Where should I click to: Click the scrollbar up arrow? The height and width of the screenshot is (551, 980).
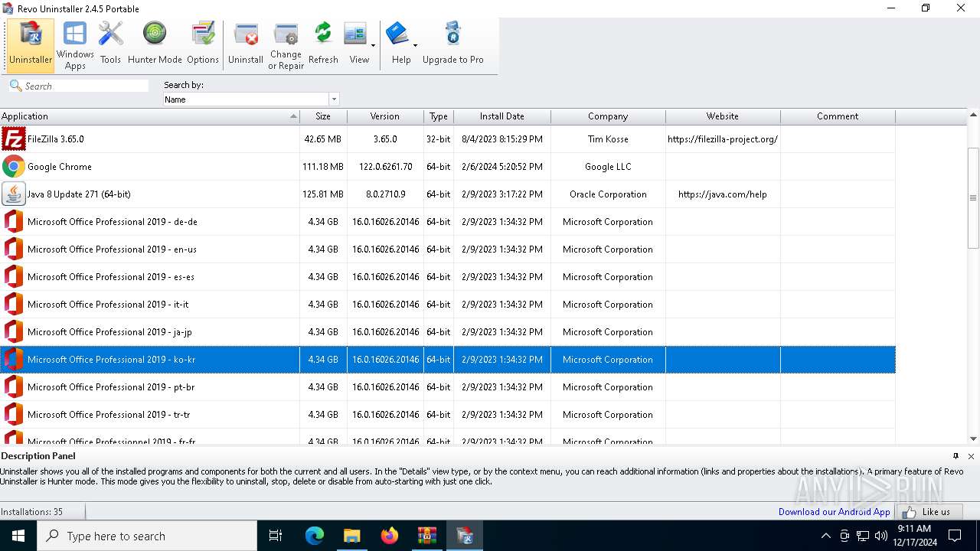tap(973, 116)
